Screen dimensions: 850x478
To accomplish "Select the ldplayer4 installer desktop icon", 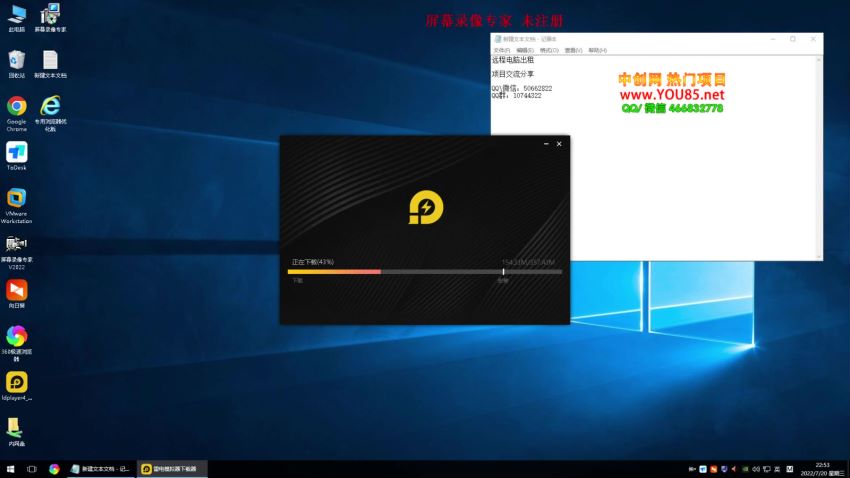I will coord(16,386).
